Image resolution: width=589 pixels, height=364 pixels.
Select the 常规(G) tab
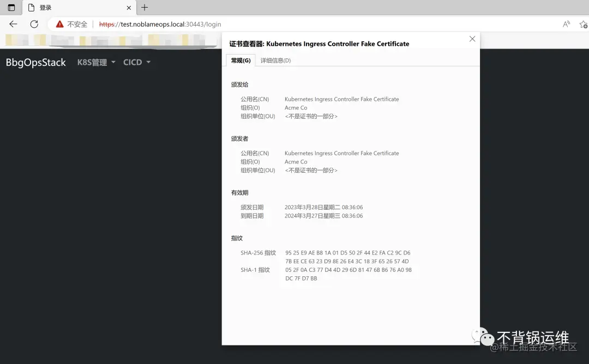(240, 60)
